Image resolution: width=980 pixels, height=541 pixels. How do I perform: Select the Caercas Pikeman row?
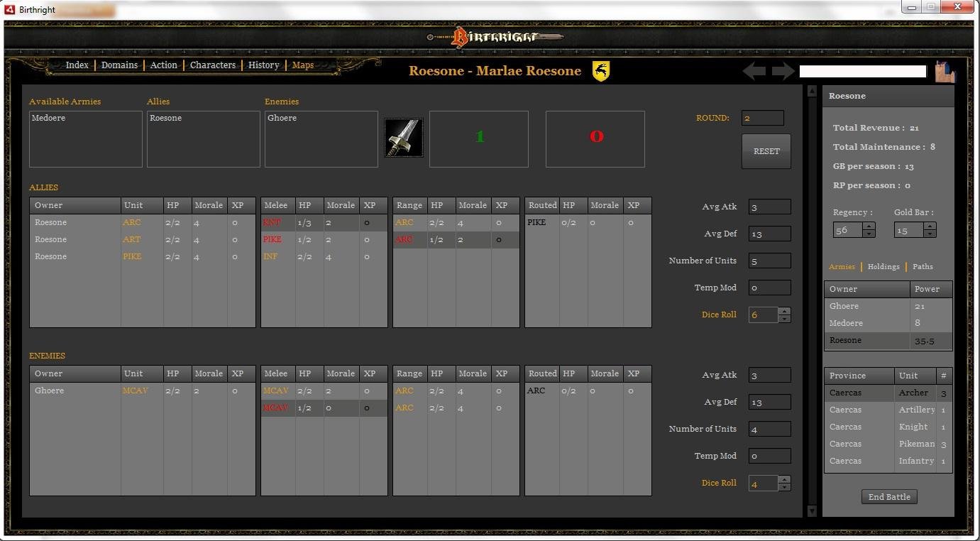coord(888,444)
